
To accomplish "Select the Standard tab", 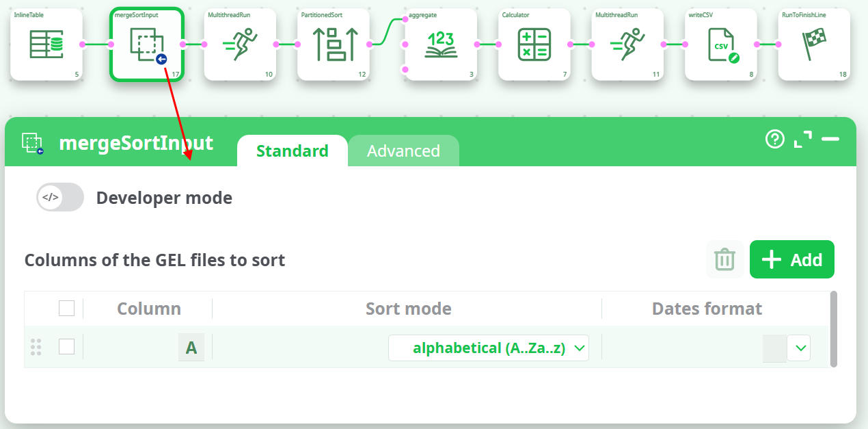I will click(x=292, y=151).
